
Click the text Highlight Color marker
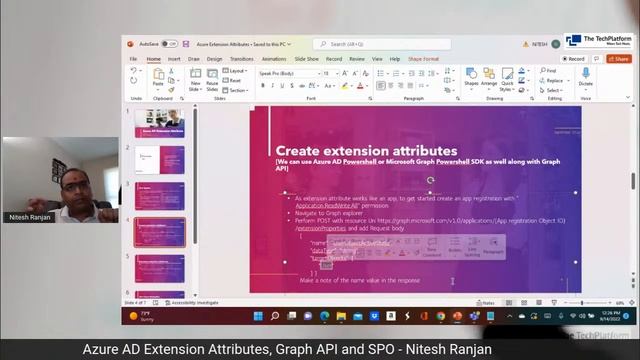click(345, 86)
